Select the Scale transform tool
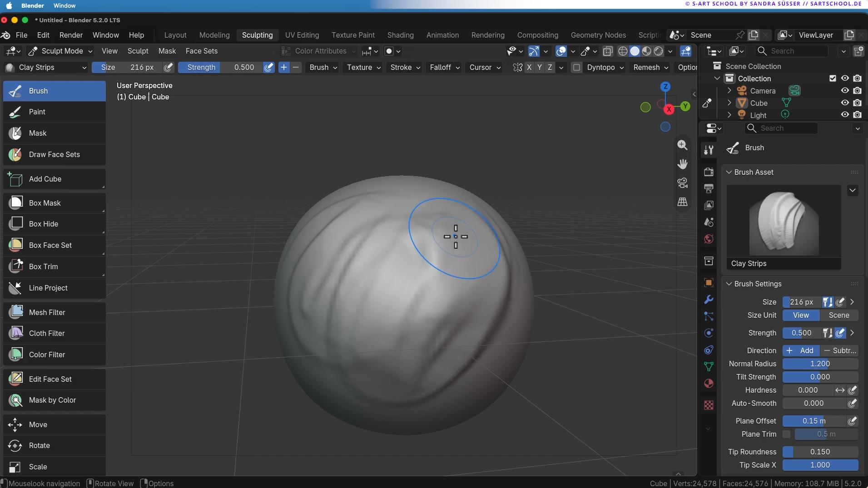 [x=55, y=467]
